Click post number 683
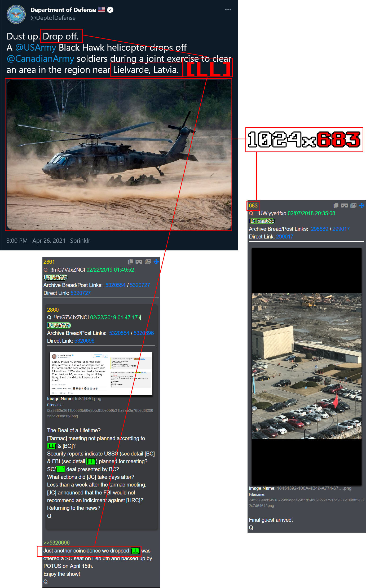Screen dimensions: 366x588 253,206
